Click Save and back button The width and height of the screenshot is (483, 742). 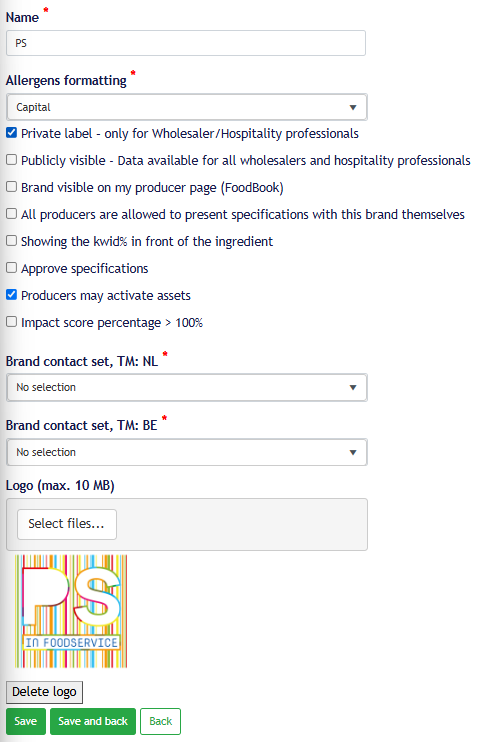pos(93,721)
